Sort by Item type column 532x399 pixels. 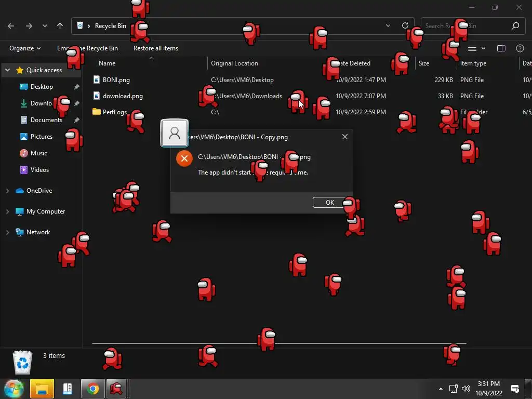point(473,63)
